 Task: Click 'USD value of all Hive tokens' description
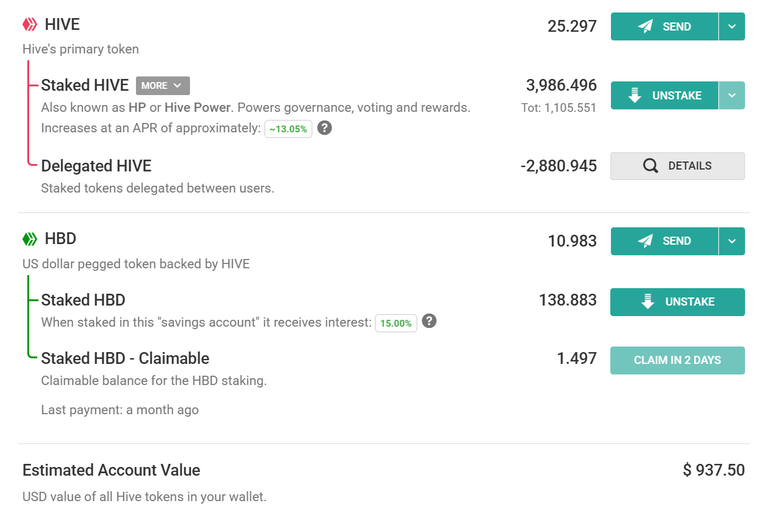click(x=144, y=497)
